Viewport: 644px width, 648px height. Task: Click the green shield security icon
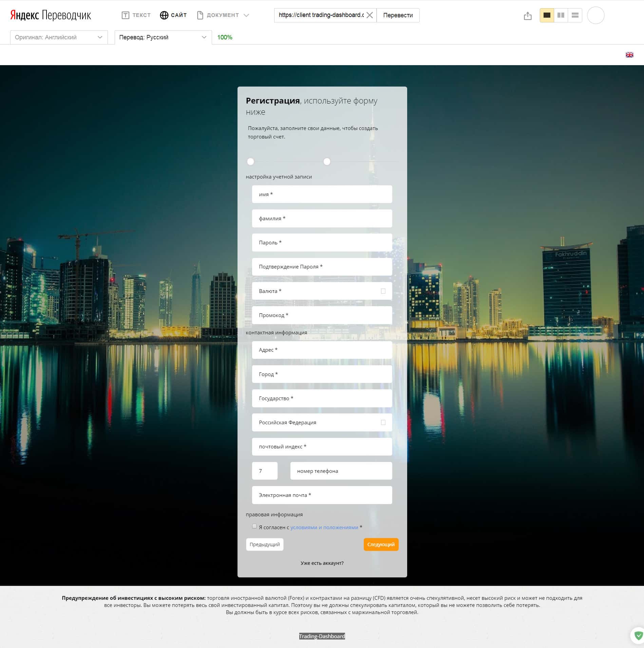point(638,635)
